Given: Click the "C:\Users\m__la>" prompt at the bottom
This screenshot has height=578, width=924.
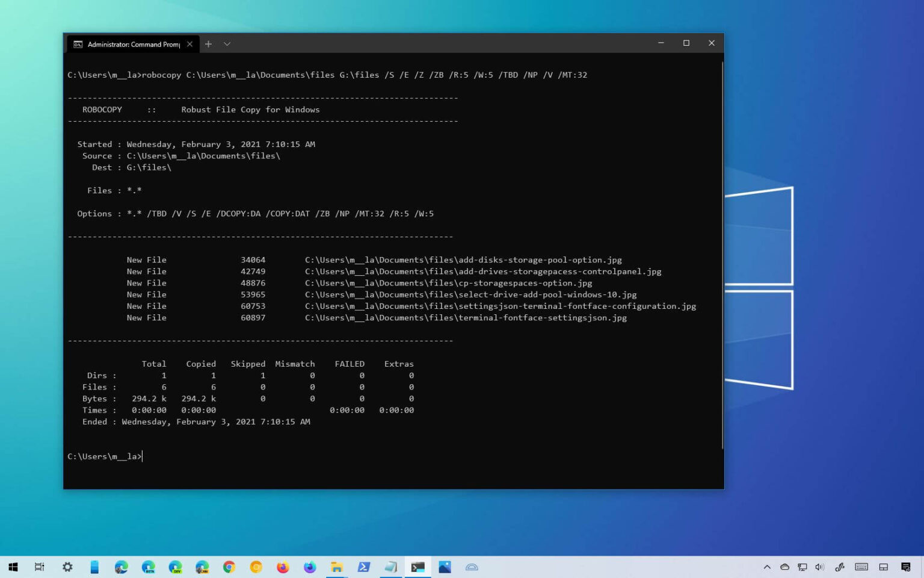Looking at the screenshot, I should (105, 456).
